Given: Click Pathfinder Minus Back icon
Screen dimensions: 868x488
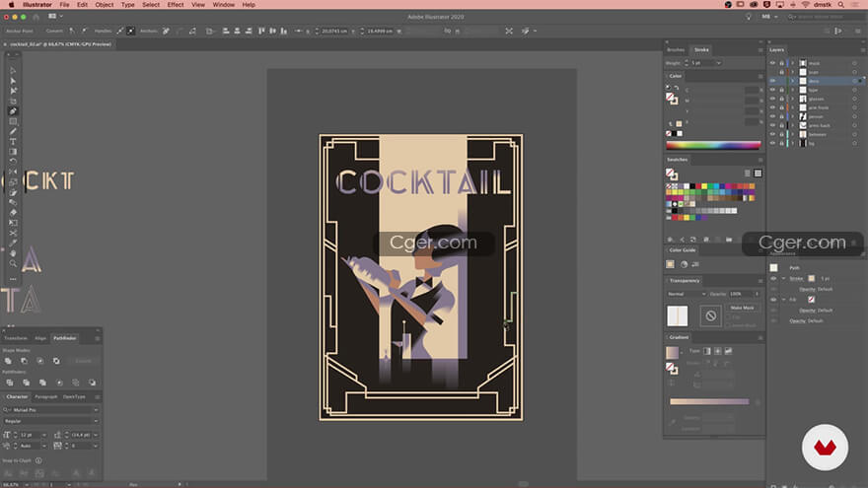Looking at the screenshot, I should tap(92, 383).
